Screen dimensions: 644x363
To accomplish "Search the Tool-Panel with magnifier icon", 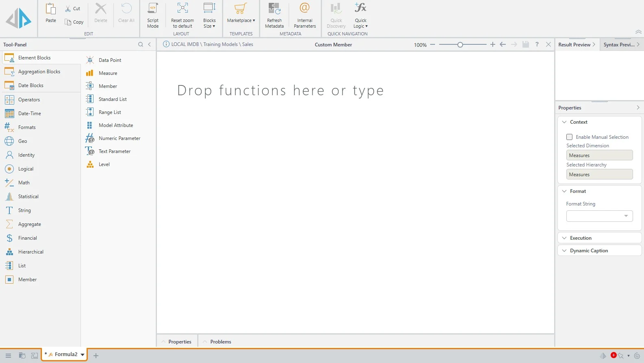I will coord(141,44).
